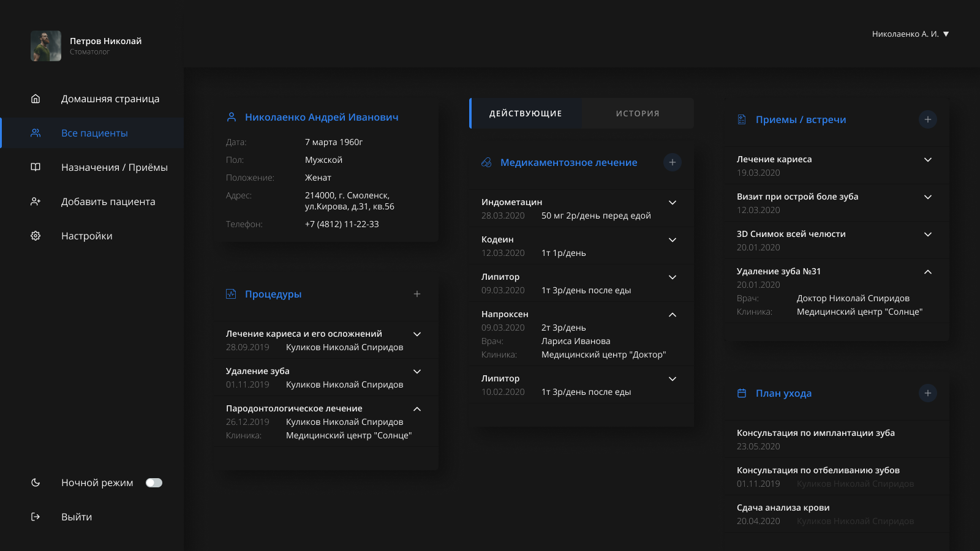Click the patients group icon in the sidebar
This screenshot has height=551, width=980.
point(36,133)
